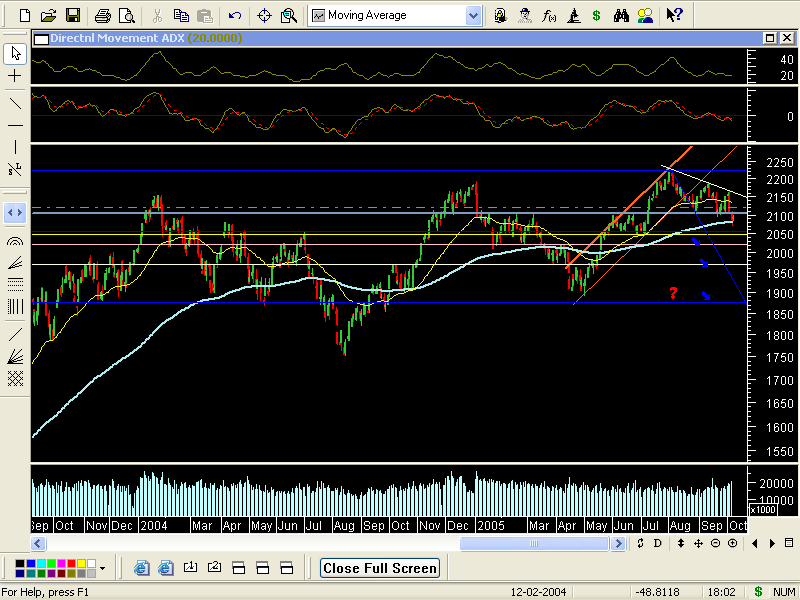800x600 pixels.
Task: Click the horizontal chart scrollbar thumb
Action: (x=535, y=543)
